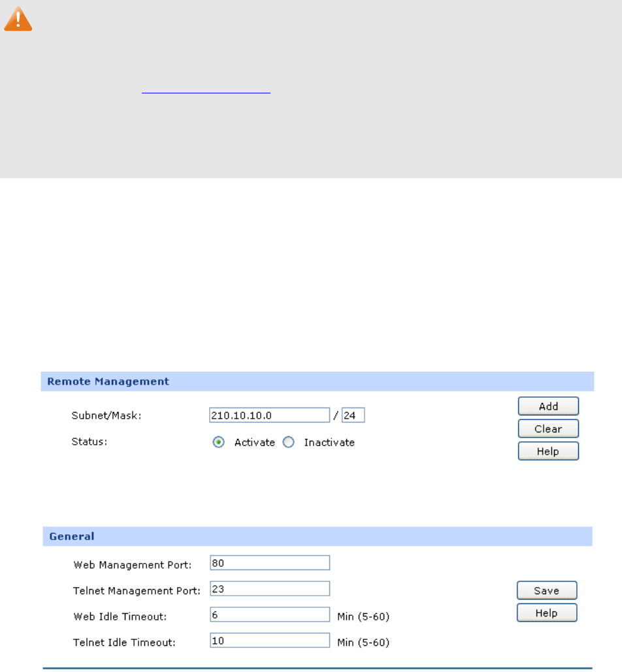Screen dimensions: 622x672
Task: Click the Telnet Management Port label
Action: tap(137, 591)
